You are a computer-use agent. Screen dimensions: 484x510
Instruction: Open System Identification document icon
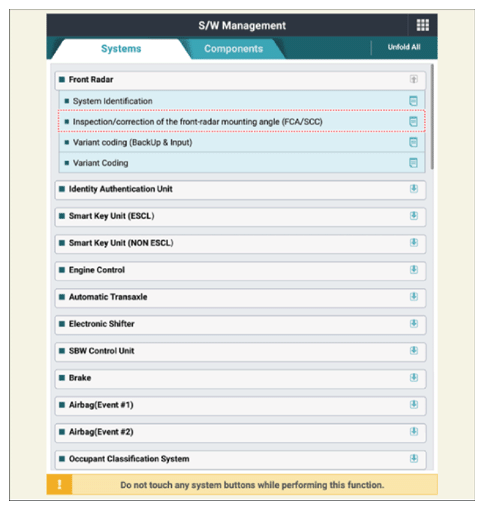(413, 101)
